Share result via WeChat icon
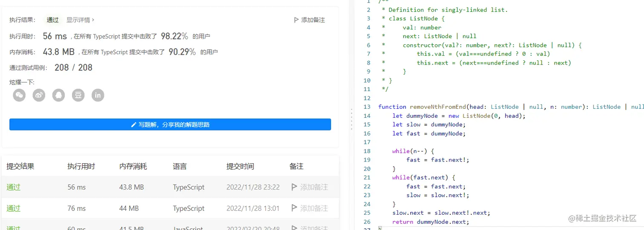 20,95
